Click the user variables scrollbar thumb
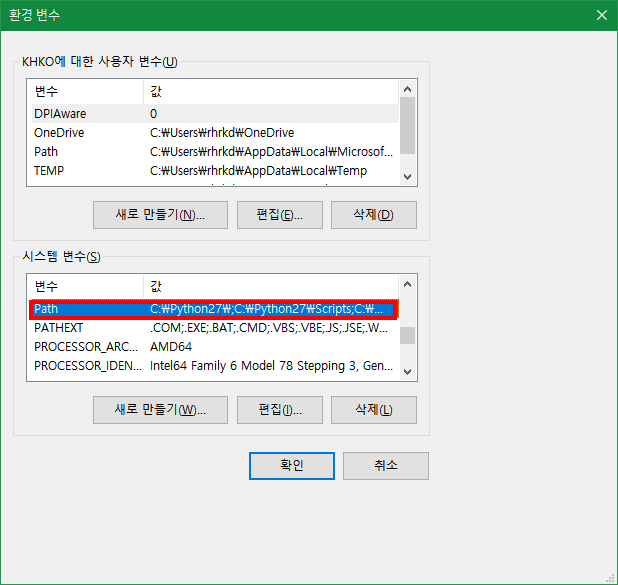The width and height of the screenshot is (618, 585). click(x=408, y=125)
